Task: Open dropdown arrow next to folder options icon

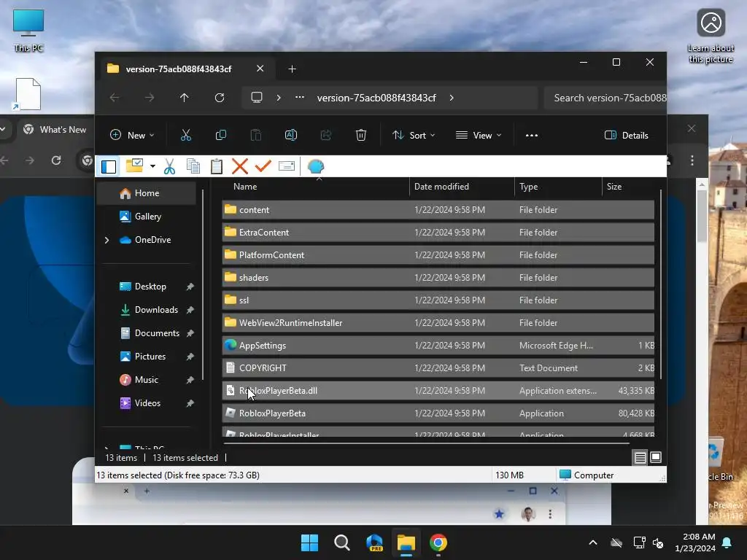Action: click(152, 166)
